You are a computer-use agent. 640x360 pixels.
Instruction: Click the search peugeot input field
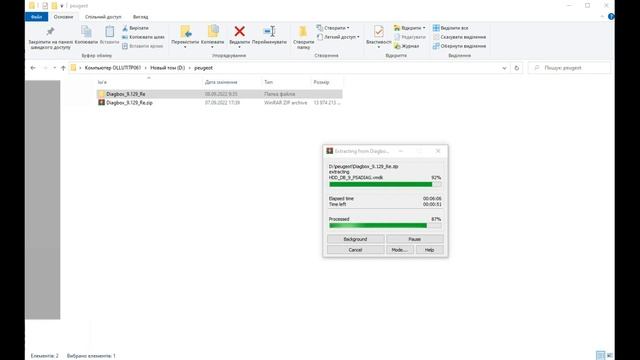[x=570, y=68]
